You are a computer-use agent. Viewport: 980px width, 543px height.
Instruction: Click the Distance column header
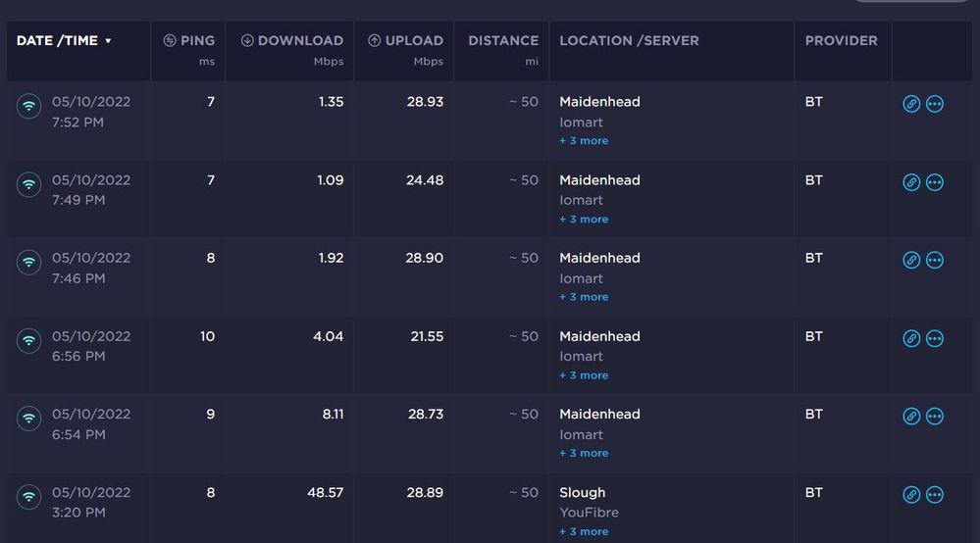point(503,41)
